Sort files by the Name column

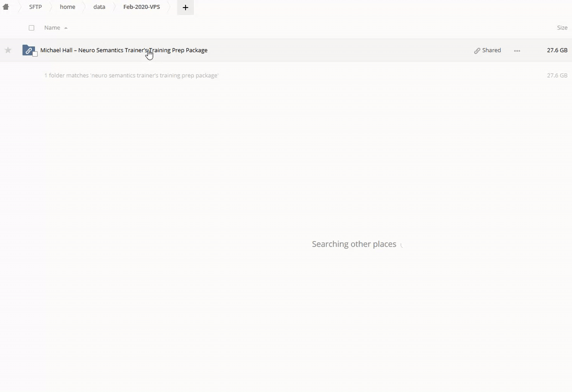[x=52, y=28]
